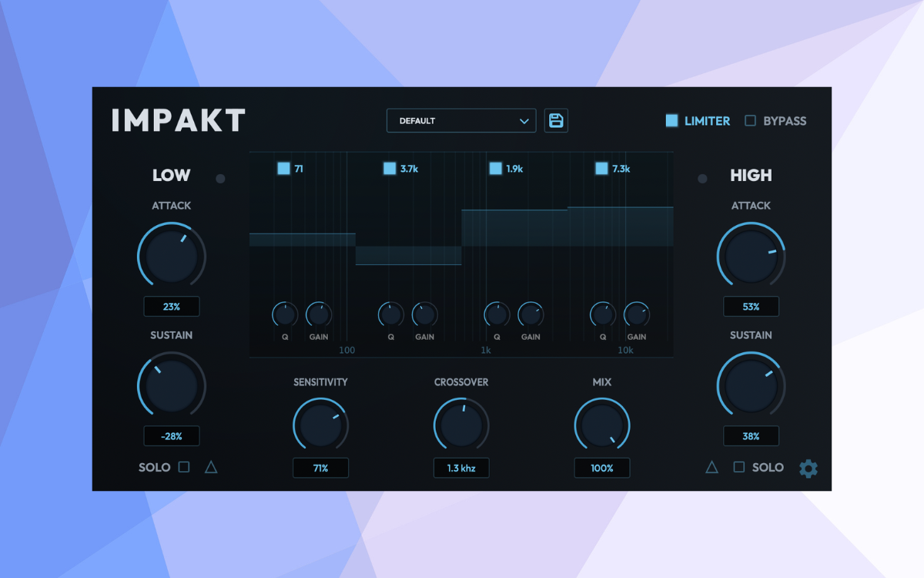The height and width of the screenshot is (578, 924).
Task: Open the DEFAULT preset dropdown
Action: [x=461, y=121]
